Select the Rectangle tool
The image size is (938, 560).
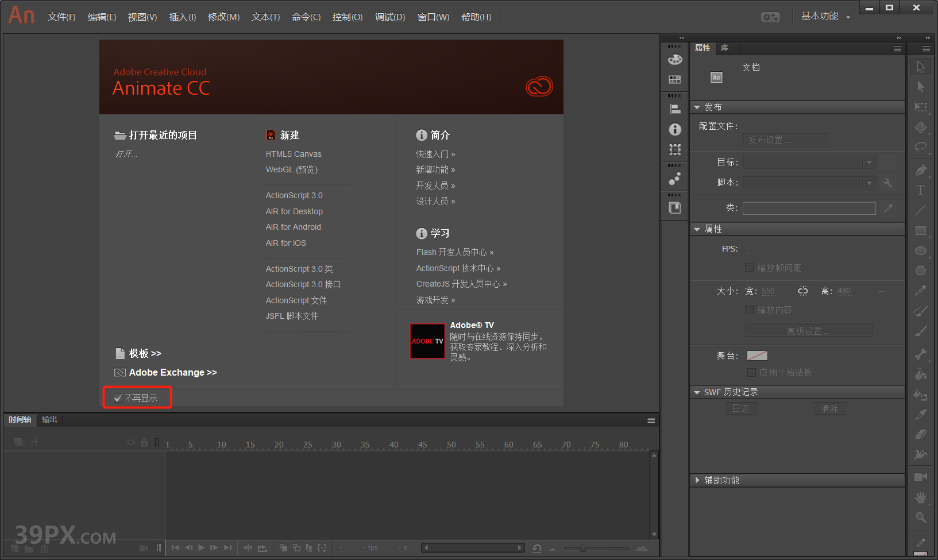921,230
